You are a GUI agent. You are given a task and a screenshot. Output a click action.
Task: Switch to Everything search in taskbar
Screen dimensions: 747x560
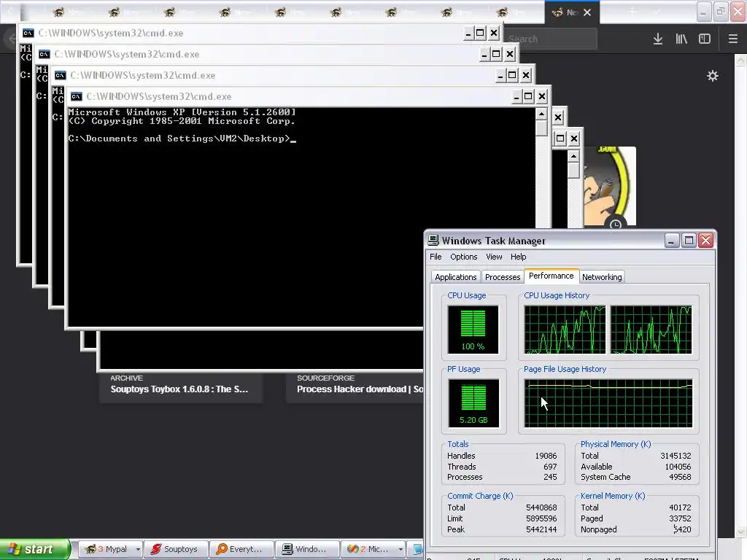(241, 549)
